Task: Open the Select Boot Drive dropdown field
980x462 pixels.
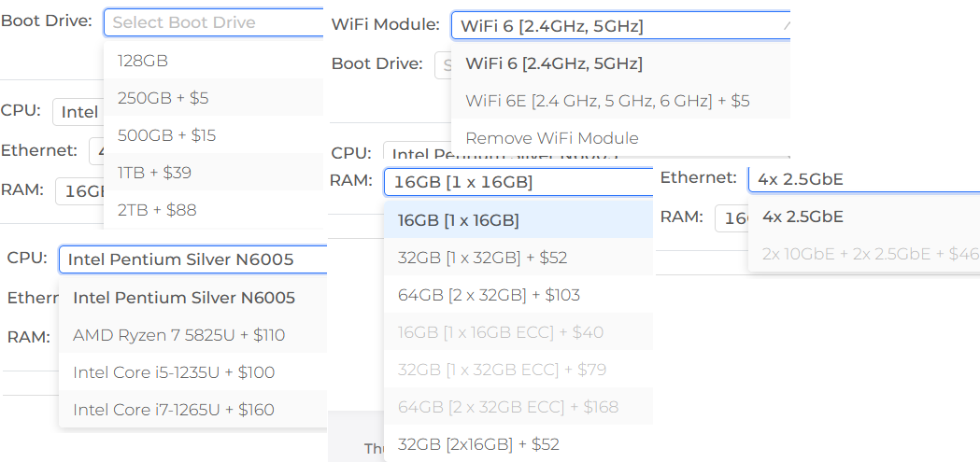Action: click(x=213, y=22)
